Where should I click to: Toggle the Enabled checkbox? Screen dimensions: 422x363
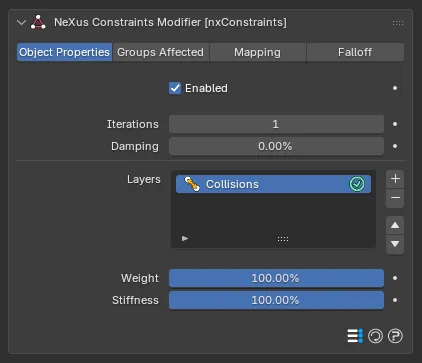click(175, 88)
